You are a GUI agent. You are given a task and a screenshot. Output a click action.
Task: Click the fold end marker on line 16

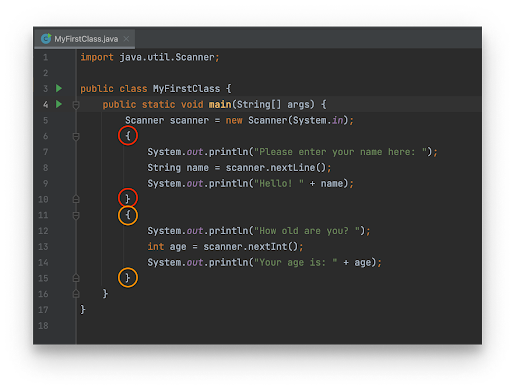(x=76, y=294)
